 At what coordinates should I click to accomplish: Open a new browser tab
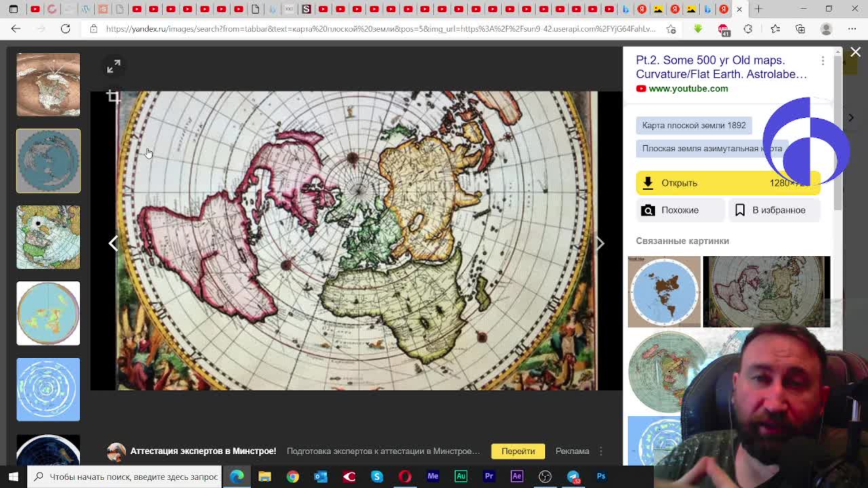[x=758, y=9]
